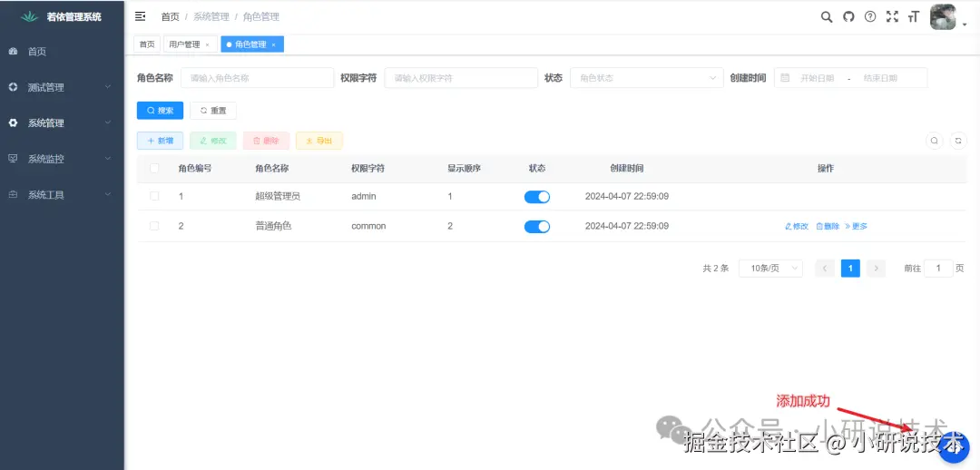980x470 pixels.
Task: Open the 角色状态 dropdown
Action: coord(646,78)
